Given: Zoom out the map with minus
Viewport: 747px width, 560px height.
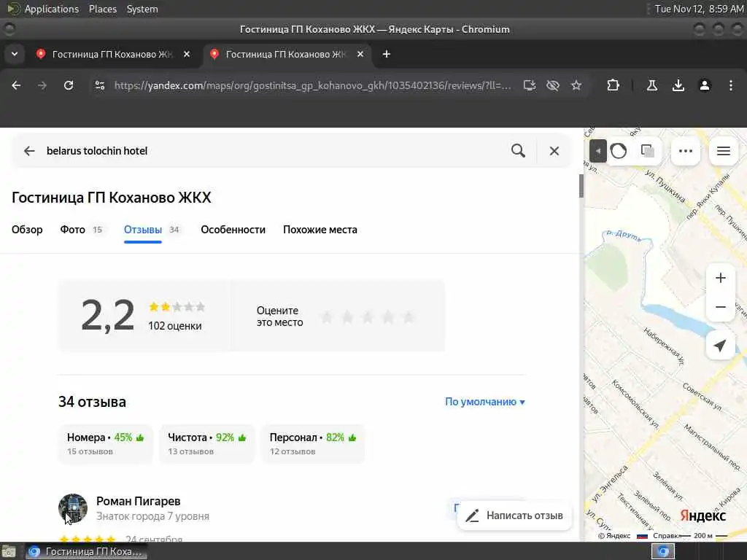Looking at the screenshot, I should pos(720,307).
